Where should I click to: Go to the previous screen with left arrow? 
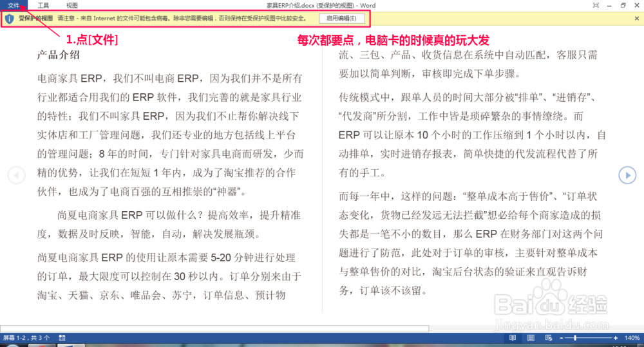tap(17, 175)
